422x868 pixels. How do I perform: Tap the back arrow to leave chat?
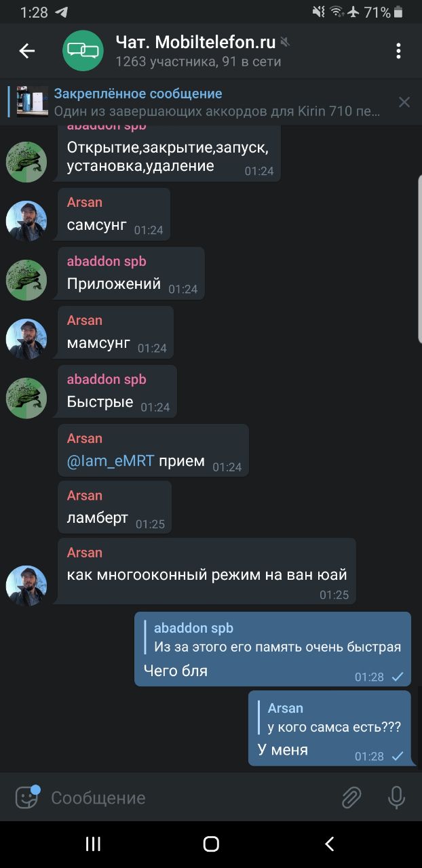(x=27, y=51)
